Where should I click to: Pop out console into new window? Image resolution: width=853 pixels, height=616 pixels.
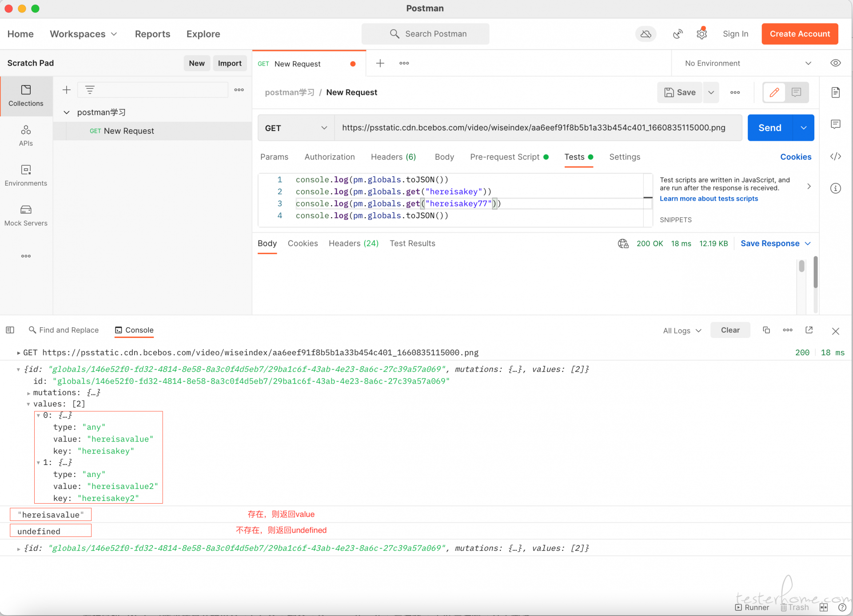coord(809,330)
